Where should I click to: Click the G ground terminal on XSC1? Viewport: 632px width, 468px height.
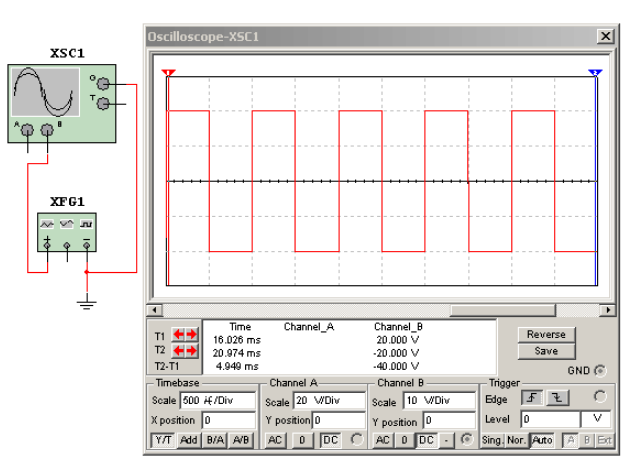[x=103, y=84]
